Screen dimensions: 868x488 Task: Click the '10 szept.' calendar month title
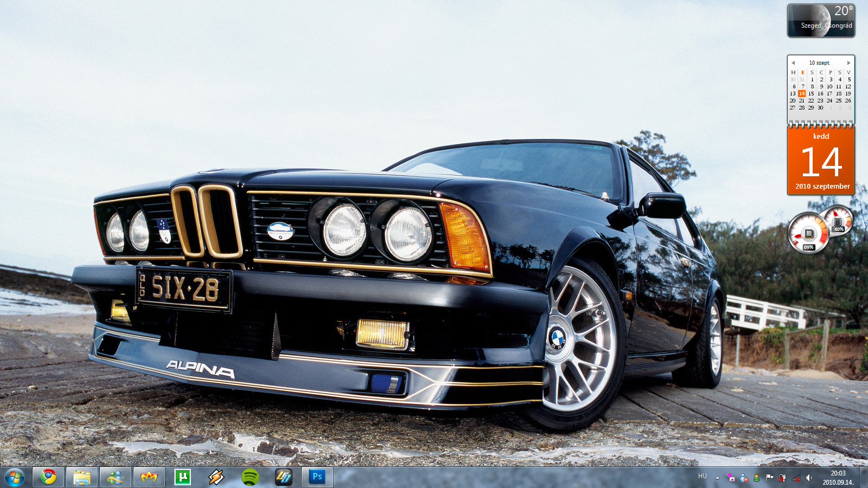pyautogui.click(x=819, y=63)
